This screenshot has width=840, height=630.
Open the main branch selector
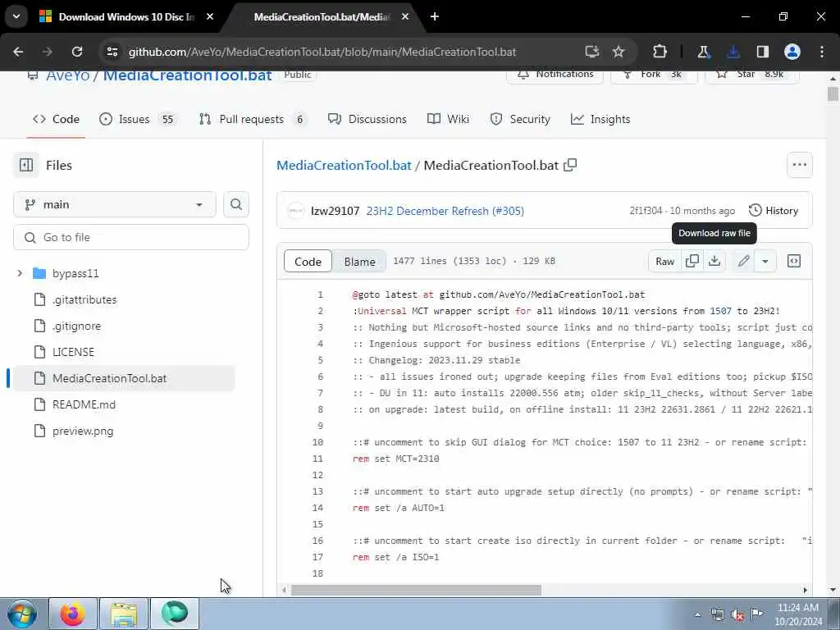115,204
